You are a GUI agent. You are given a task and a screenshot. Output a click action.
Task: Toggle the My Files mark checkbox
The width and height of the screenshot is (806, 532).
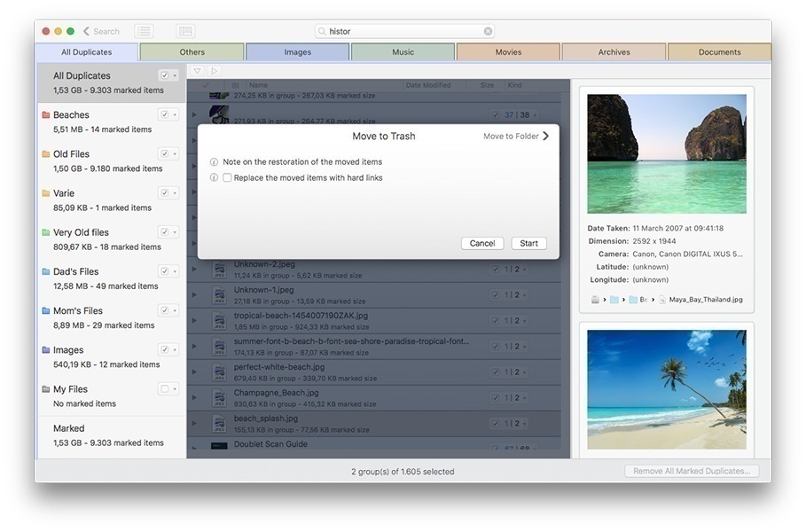pyautogui.click(x=164, y=389)
